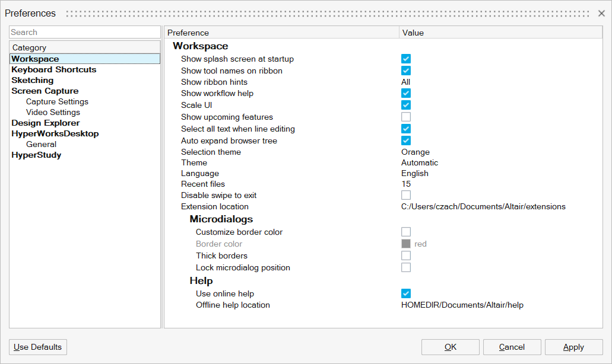This screenshot has width=612, height=364.
Task: Toggle Show splash screen at startup checkbox
Action: pyautogui.click(x=406, y=59)
